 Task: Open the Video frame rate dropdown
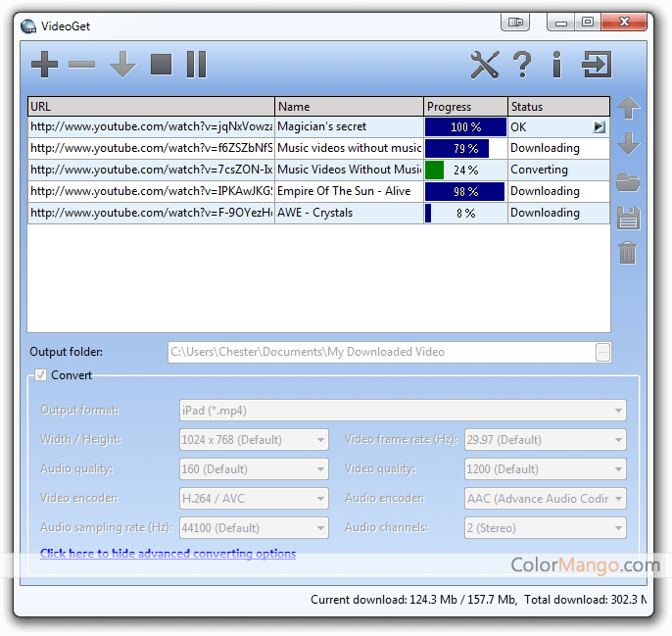pos(545,440)
